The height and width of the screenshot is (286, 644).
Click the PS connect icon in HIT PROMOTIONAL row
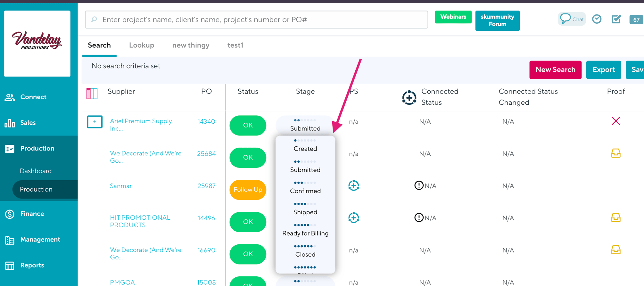click(x=354, y=218)
